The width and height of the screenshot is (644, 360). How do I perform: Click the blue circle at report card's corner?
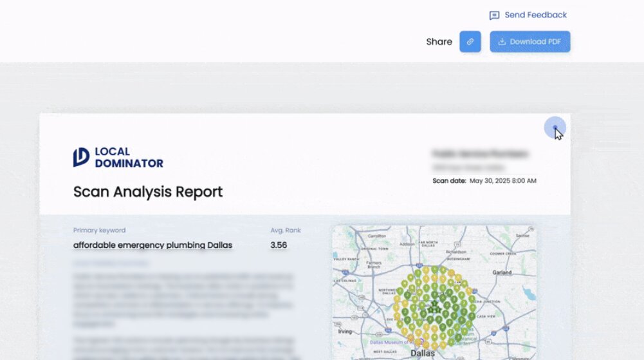555,128
